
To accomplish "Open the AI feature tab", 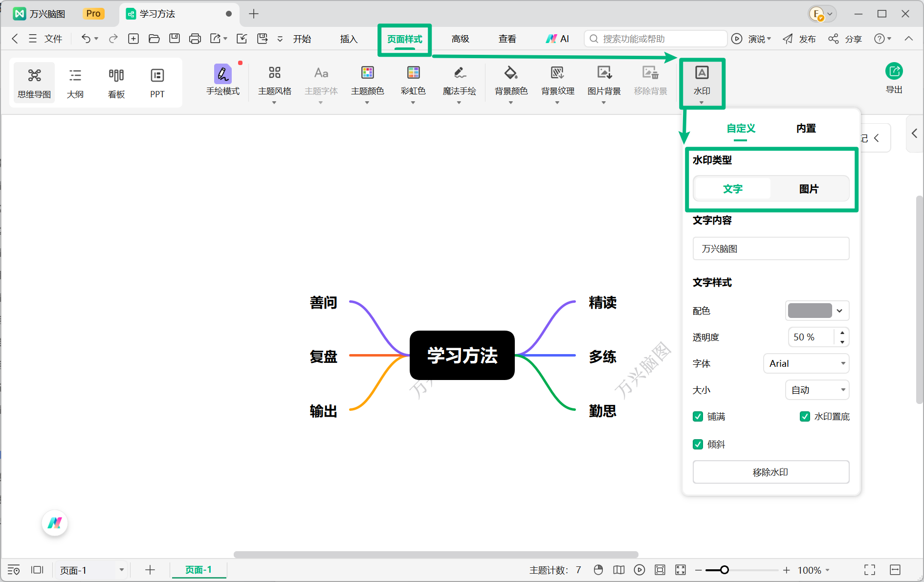I will [x=557, y=39].
